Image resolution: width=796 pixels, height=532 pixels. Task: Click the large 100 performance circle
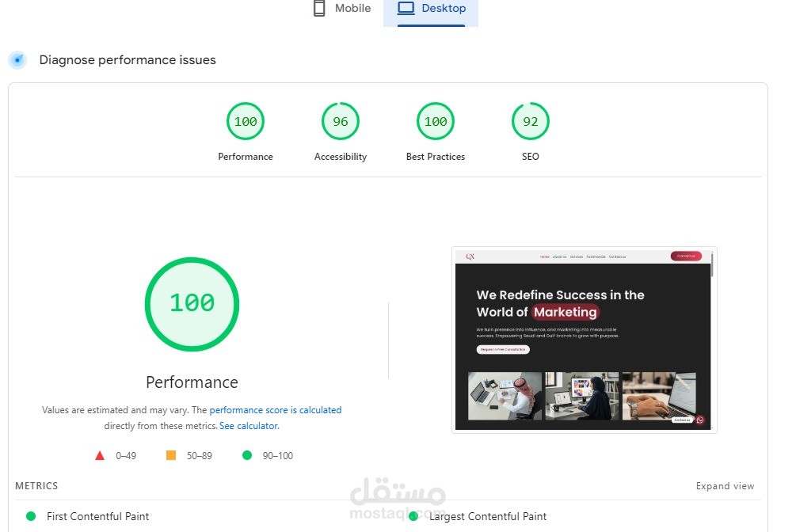coord(192,304)
